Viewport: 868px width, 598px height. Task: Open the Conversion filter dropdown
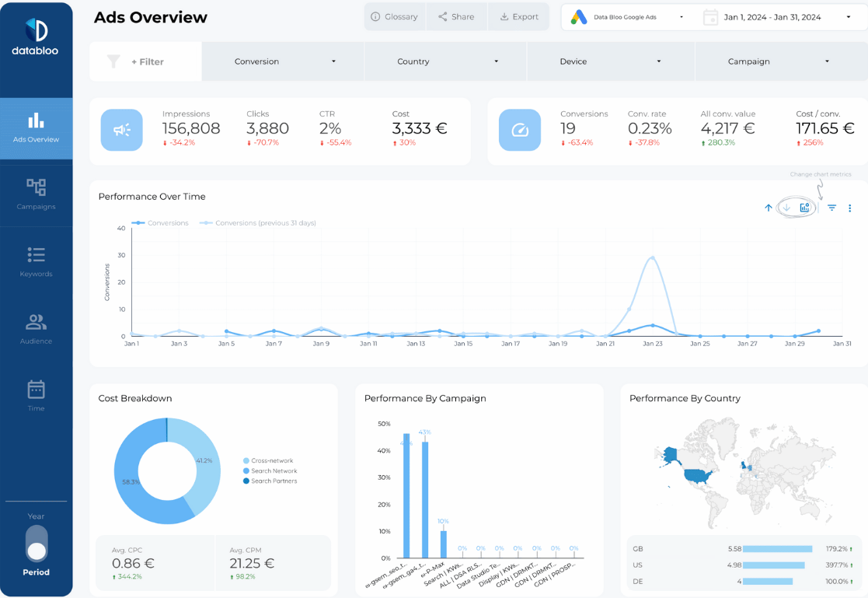283,61
